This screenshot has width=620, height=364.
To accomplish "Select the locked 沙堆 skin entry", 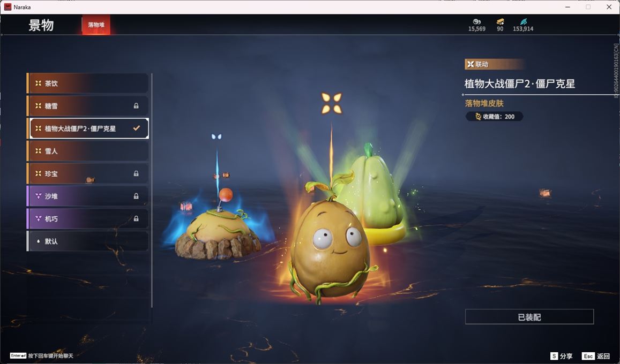I will click(x=87, y=196).
